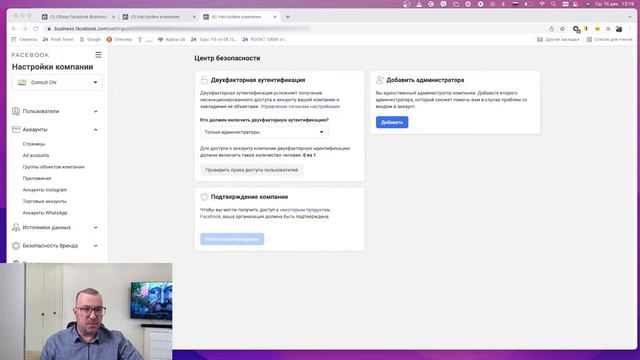This screenshot has width=640, height=360.
Task: Click the Подтверждение компании status icon
Action: pos(204,197)
